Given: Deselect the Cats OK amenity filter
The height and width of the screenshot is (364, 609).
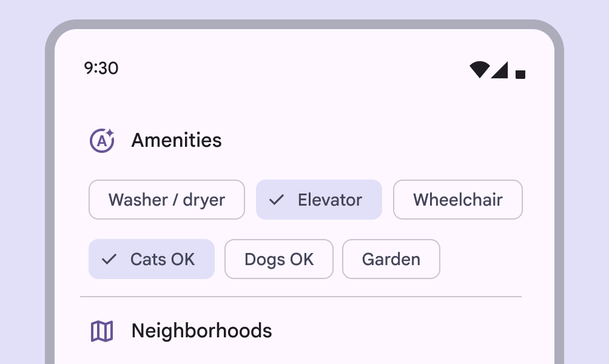Looking at the screenshot, I should click(152, 259).
